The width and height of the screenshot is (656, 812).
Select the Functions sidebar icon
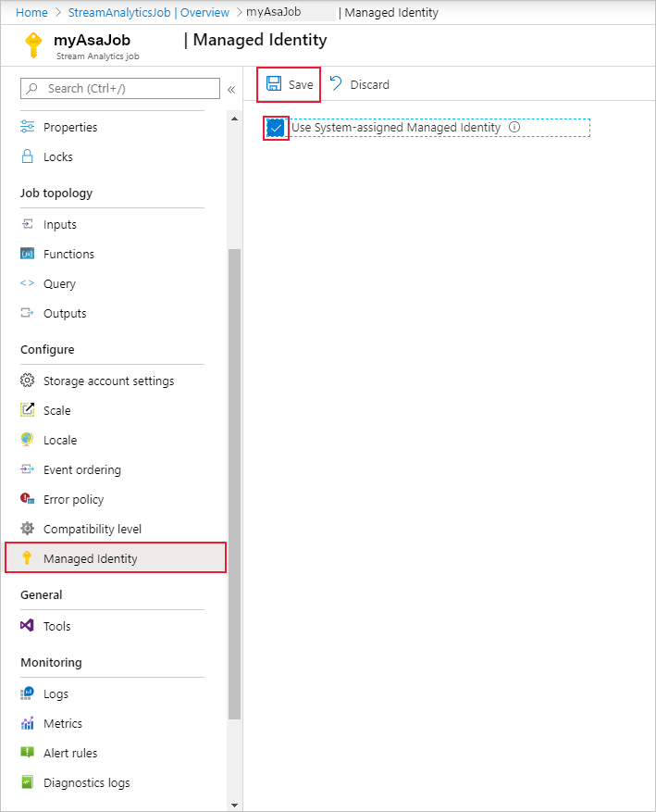pyautogui.click(x=28, y=254)
